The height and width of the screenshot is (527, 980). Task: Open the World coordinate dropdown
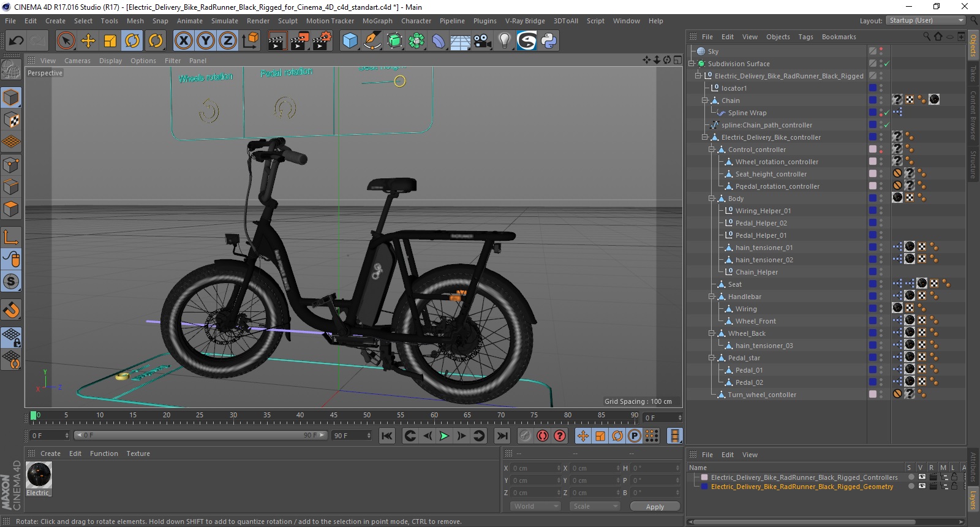(535, 506)
